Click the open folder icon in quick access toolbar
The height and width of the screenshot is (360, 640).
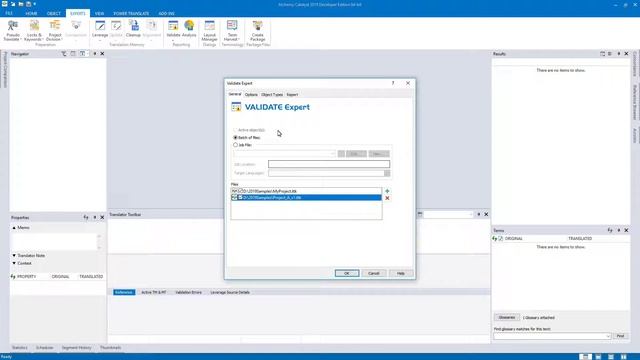(21, 4)
